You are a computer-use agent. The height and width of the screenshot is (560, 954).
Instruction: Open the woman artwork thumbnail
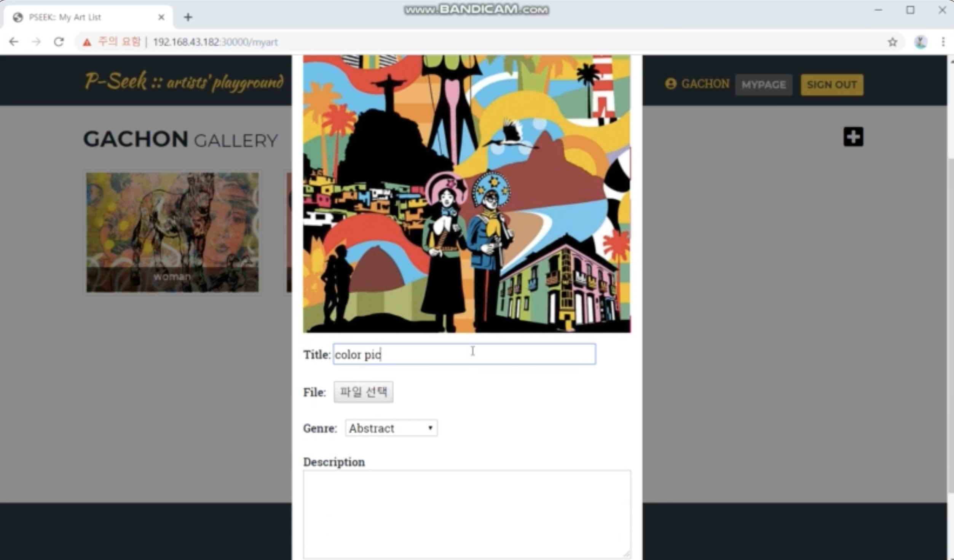172,232
